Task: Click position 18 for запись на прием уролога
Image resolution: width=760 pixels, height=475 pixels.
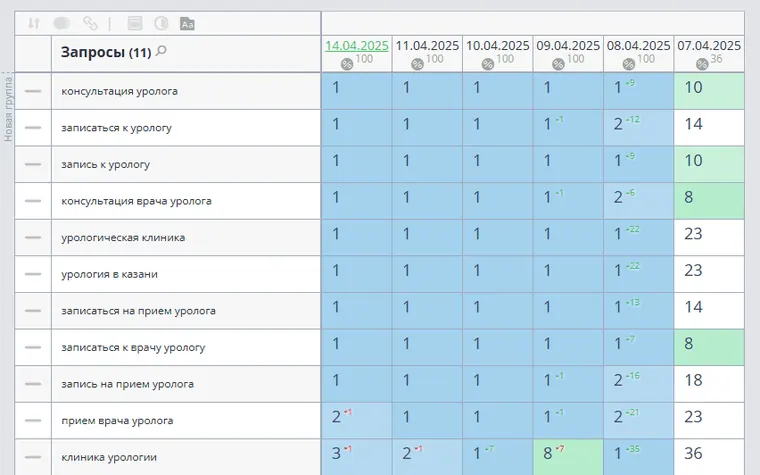Action: (693, 380)
